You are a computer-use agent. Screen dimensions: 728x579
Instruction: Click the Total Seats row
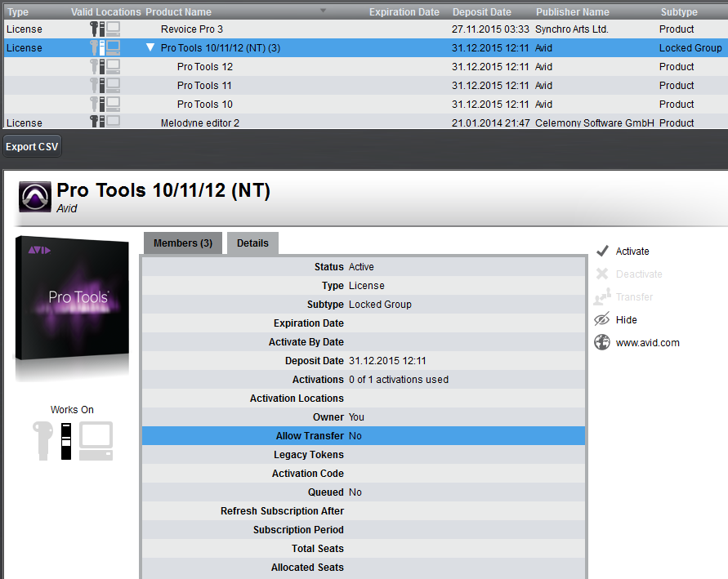pyautogui.click(x=364, y=549)
